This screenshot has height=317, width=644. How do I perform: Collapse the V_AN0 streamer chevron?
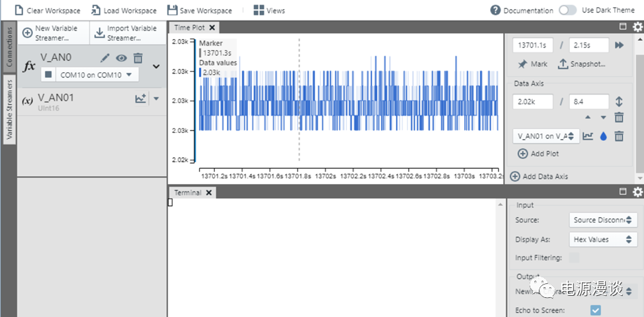[156, 66]
